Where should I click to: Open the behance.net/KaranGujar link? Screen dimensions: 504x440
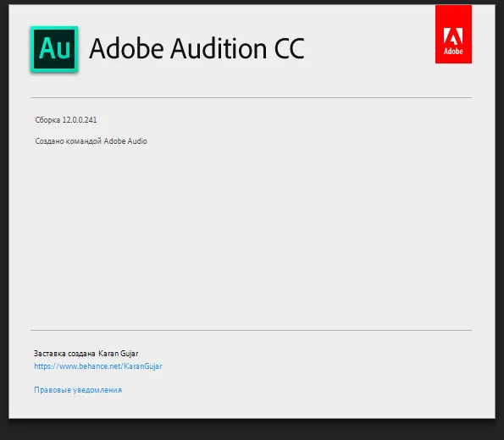tap(98, 366)
